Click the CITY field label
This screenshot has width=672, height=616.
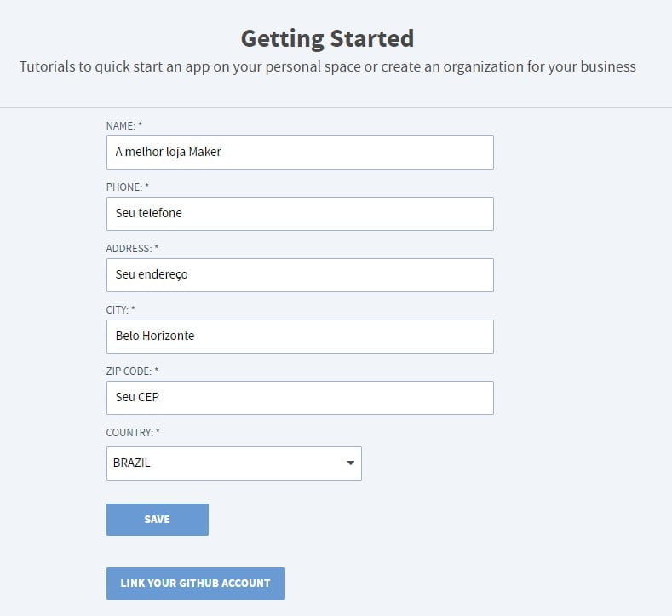pos(120,309)
